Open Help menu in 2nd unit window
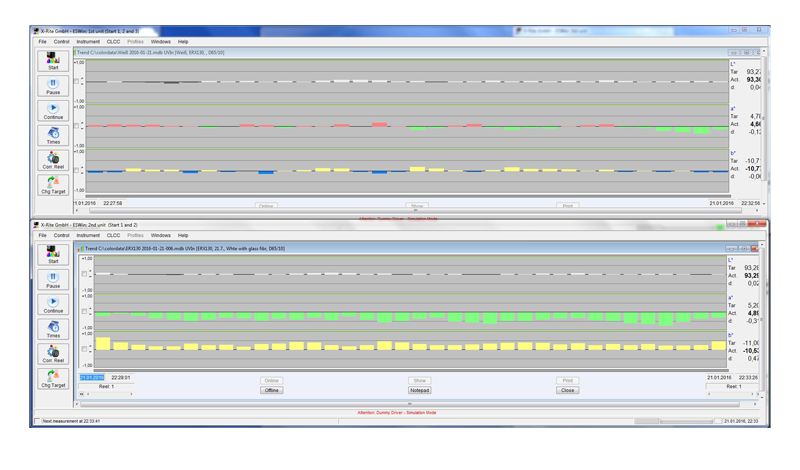 (x=183, y=236)
